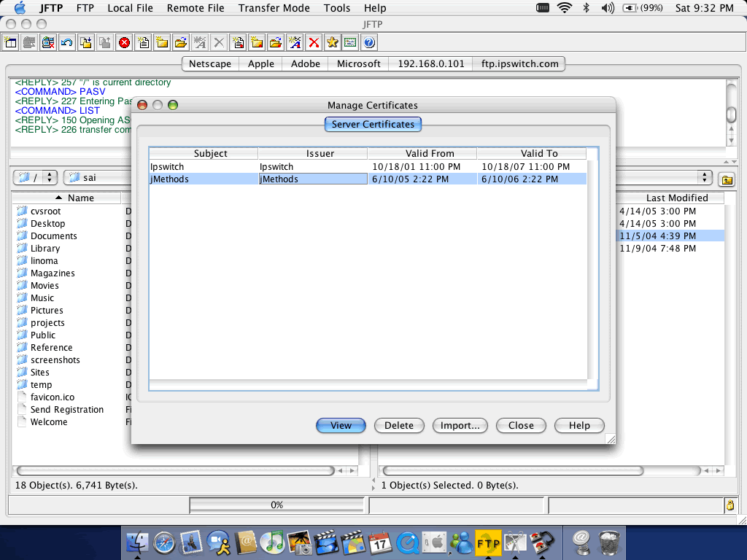The width and height of the screenshot is (747, 560).
Task: Click the open remote folder icon with red dot
Action: 275,43
